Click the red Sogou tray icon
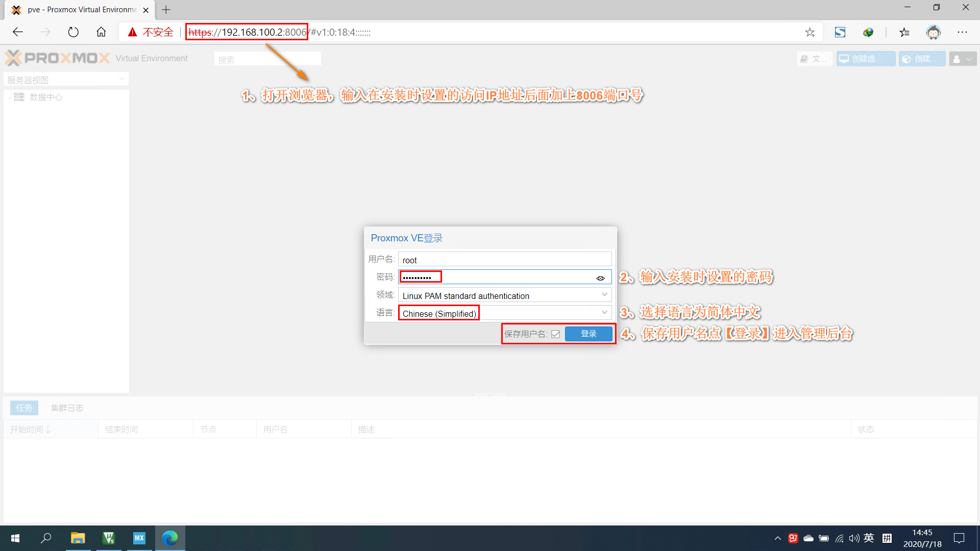Image resolution: width=980 pixels, height=551 pixels. click(793, 538)
